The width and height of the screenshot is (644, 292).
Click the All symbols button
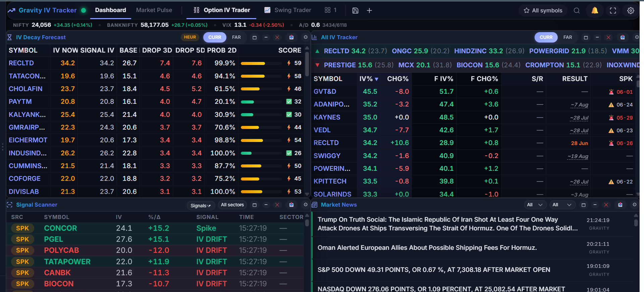pyautogui.click(x=543, y=10)
